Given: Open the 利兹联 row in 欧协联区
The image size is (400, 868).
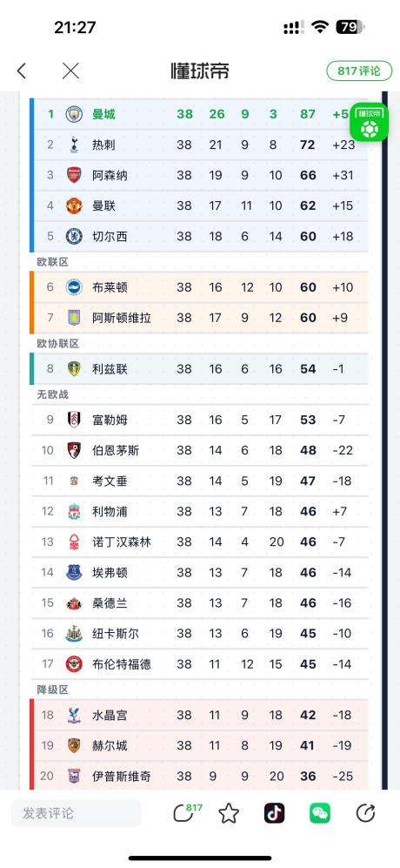Looking at the screenshot, I should pos(199,368).
